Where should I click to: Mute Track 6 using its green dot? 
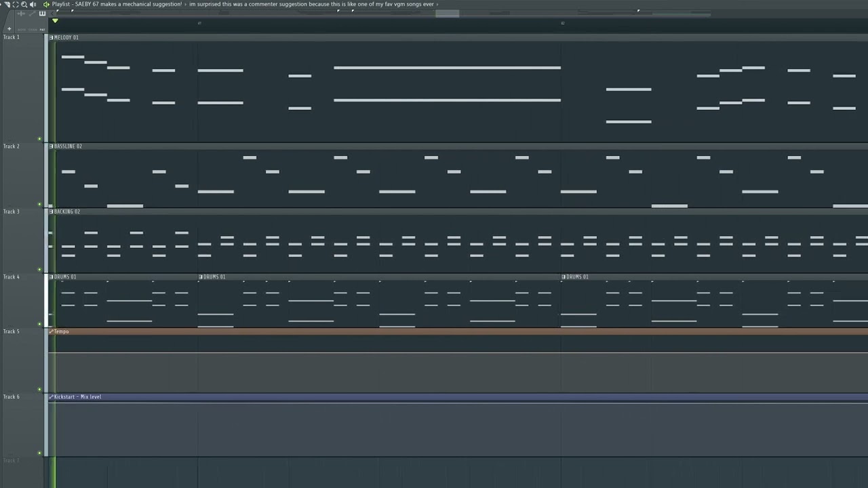click(x=39, y=453)
